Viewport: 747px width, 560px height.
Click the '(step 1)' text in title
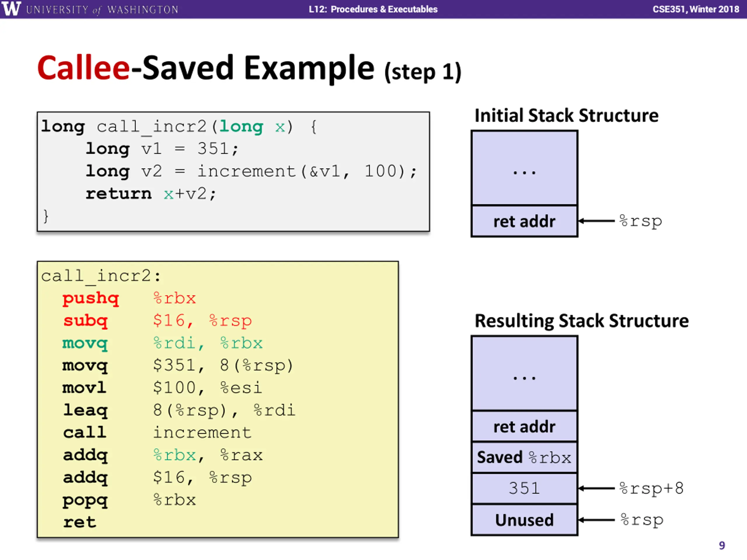pos(423,72)
